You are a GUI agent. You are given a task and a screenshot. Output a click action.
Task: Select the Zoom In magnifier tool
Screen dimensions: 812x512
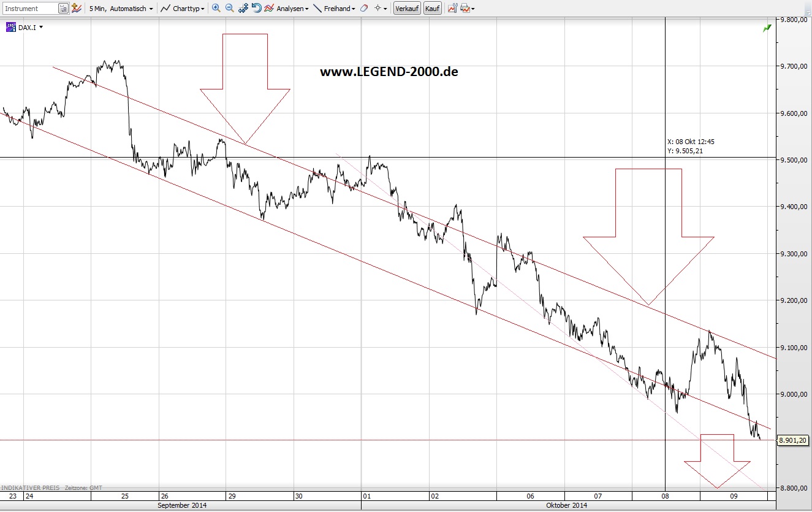point(215,8)
